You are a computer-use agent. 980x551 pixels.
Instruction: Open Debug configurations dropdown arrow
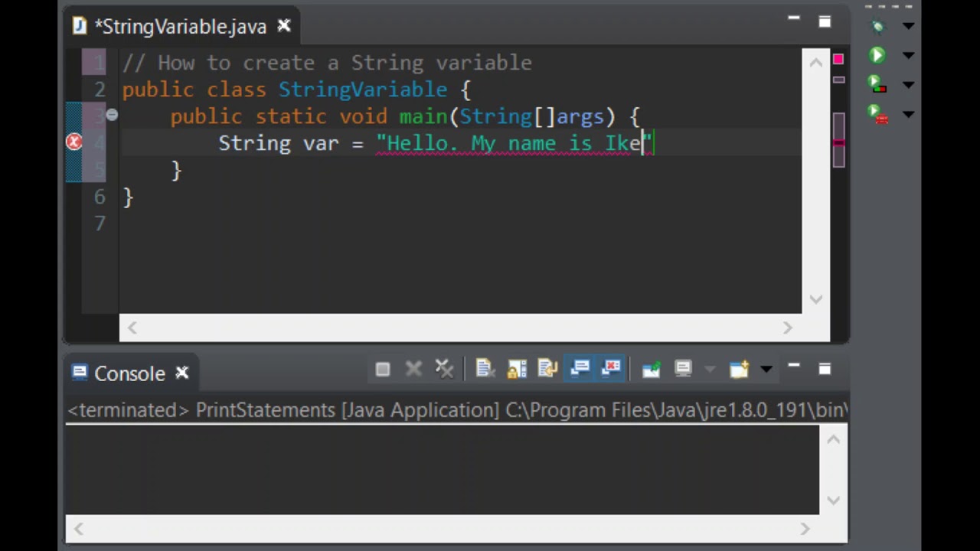click(x=909, y=26)
